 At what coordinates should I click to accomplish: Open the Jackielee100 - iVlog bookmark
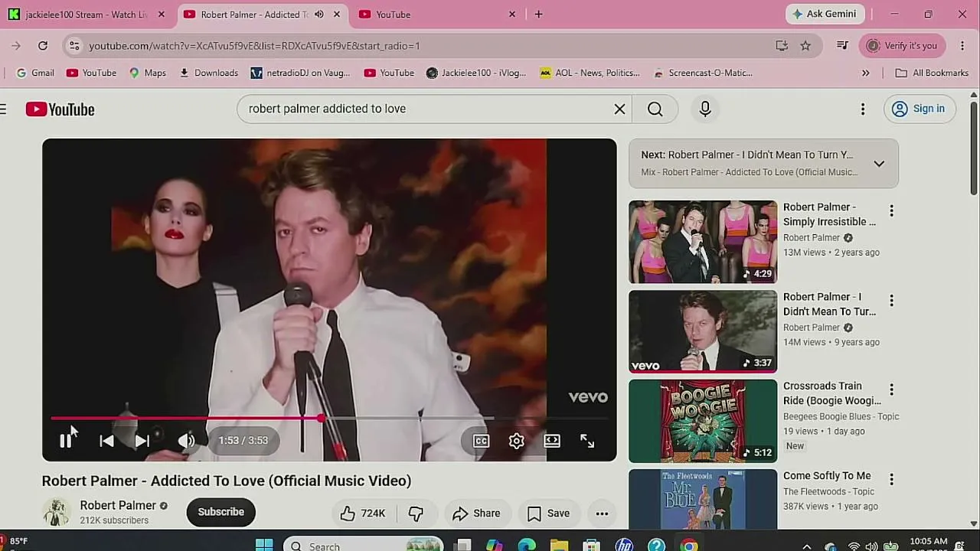(476, 73)
